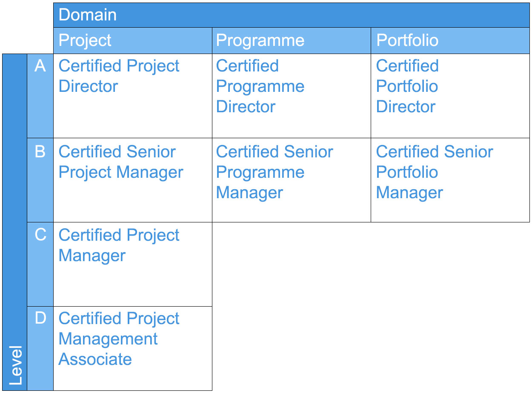The image size is (532, 404).
Task: Click Certified Project Management Associate
Action: pos(119,339)
